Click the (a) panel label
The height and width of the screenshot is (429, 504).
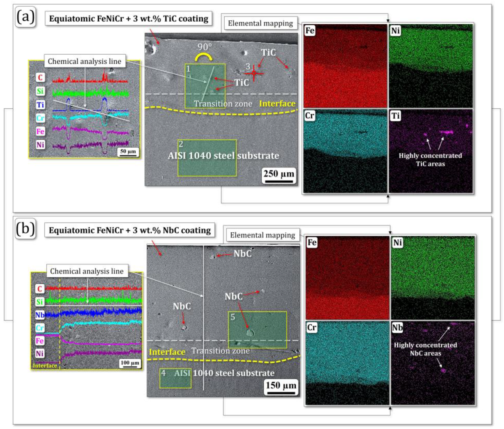click(x=26, y=17)
